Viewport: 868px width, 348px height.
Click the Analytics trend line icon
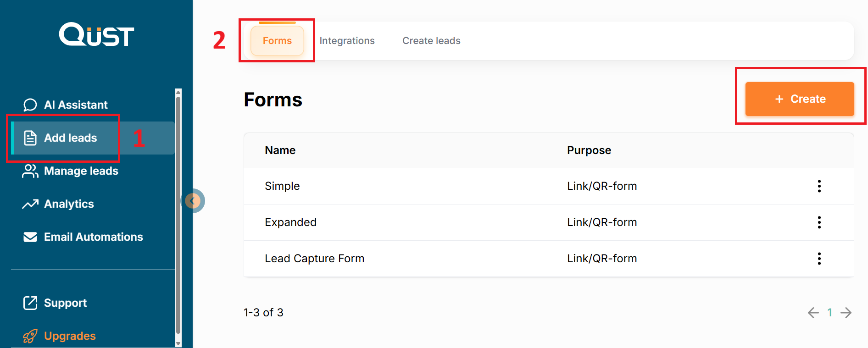pyautogui.click(x=30, y=204)
